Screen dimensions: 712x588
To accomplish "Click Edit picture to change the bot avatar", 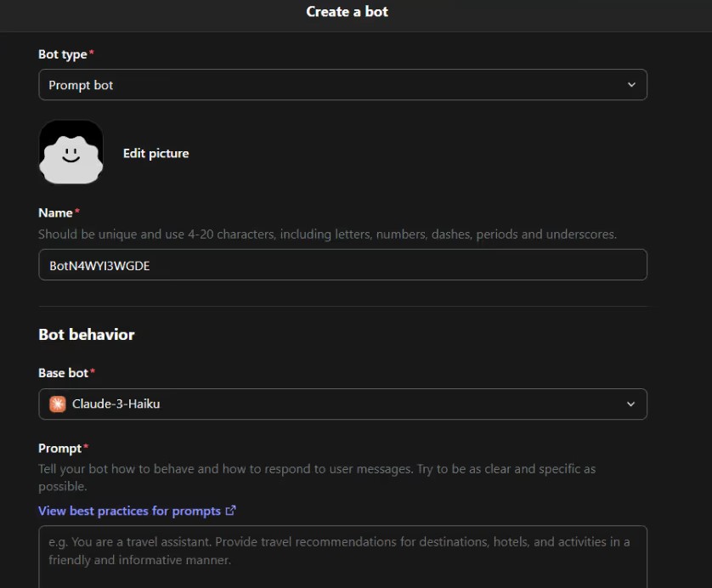I will click(155, 153).
